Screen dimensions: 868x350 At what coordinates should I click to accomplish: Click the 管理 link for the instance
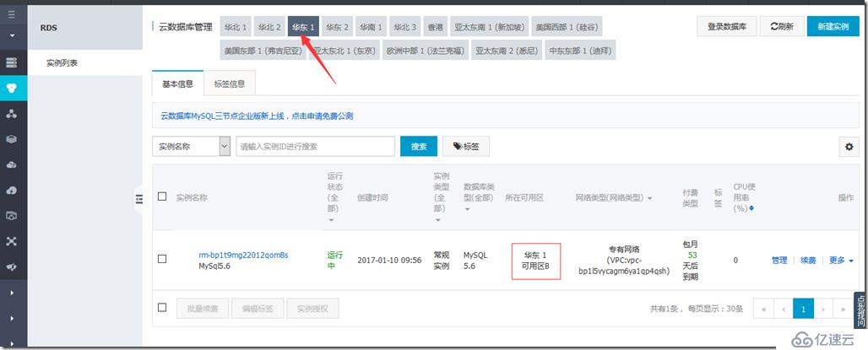tap(779, 260)
